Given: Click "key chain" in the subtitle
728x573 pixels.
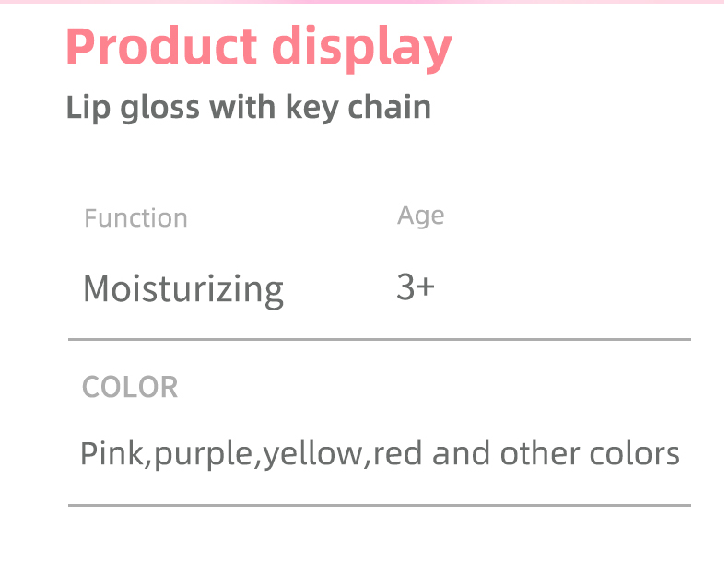Looking at the screenshot, I should 358,108.
